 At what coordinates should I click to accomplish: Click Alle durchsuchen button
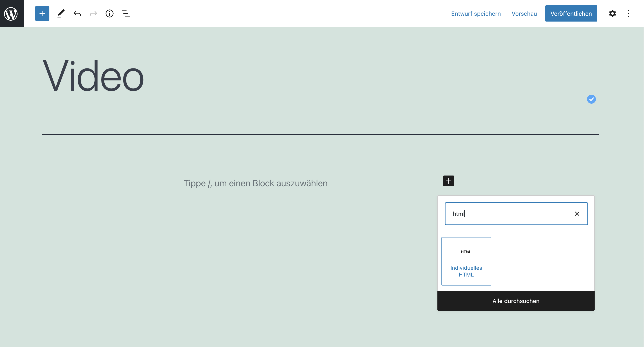[x=516, y=301]
